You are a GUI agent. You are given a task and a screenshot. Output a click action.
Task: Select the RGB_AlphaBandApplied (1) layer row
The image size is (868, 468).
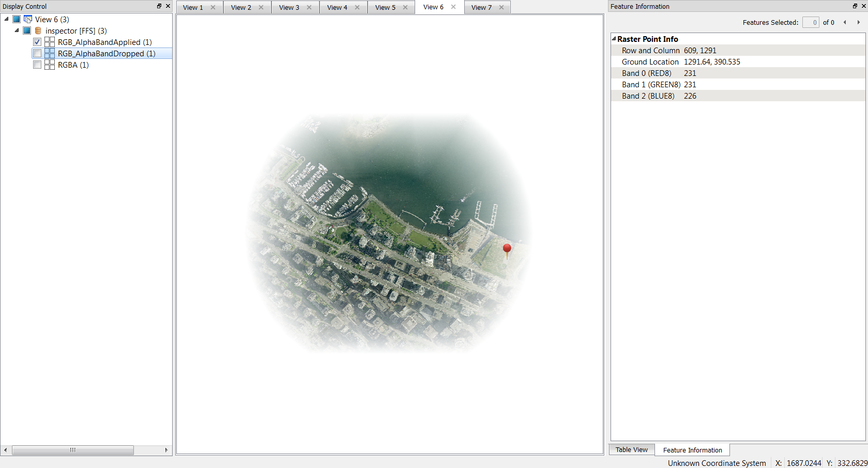[x=105, y=42]
